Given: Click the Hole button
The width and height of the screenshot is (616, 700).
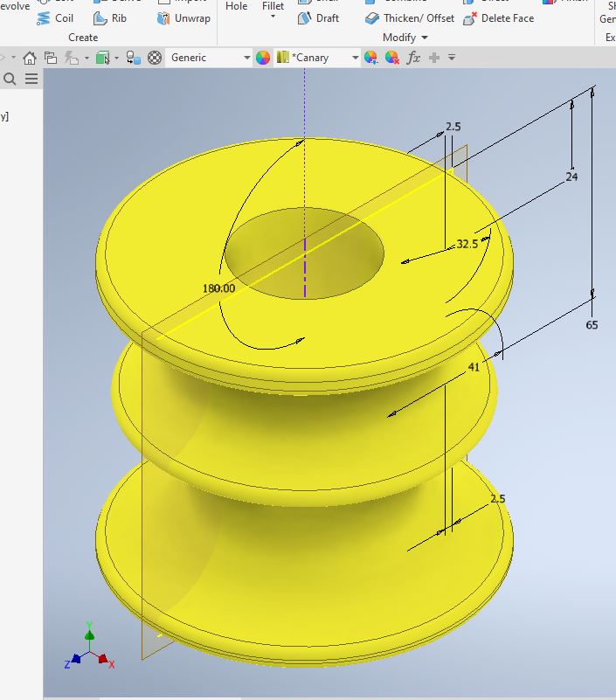Looking at the screenshot, I should 236,6.
